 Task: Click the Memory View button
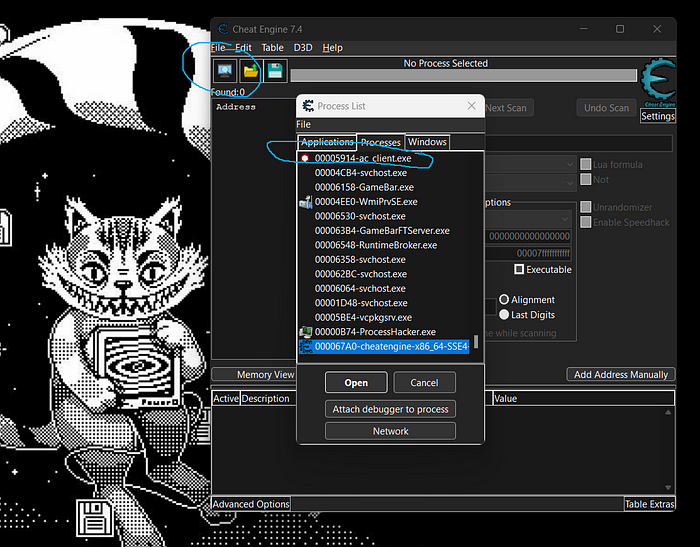265,375
